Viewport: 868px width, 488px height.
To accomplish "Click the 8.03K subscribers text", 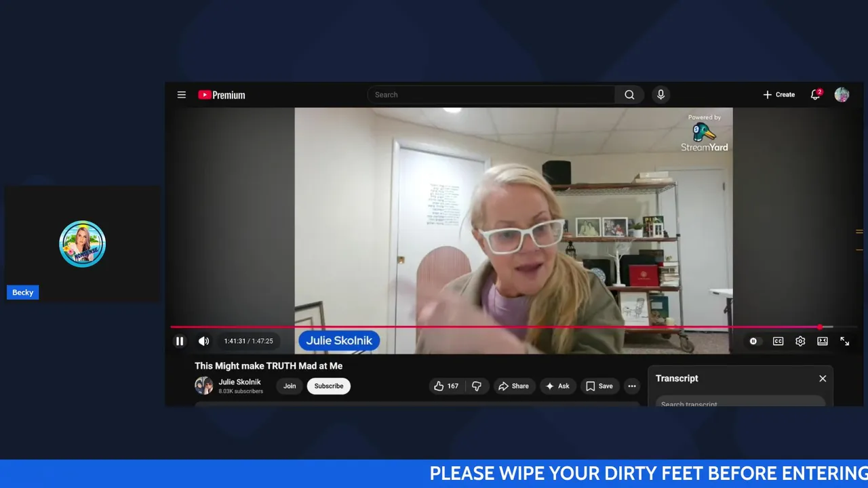I will pyautogui.click(x=241, y=391).
